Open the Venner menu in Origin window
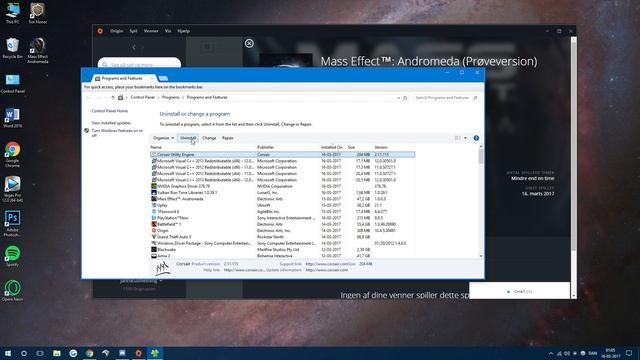Viewport: 640px width, 360px height. [x=151, y=31]
